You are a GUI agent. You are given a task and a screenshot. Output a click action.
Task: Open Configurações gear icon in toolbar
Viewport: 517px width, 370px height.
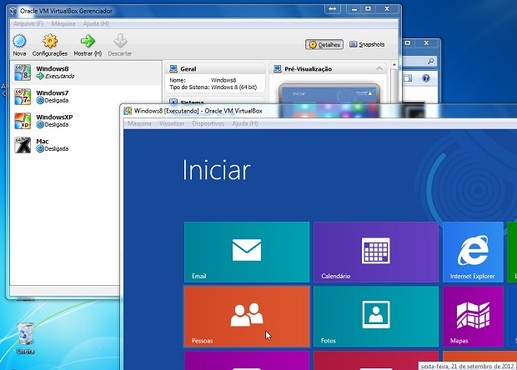coord(50,41)
